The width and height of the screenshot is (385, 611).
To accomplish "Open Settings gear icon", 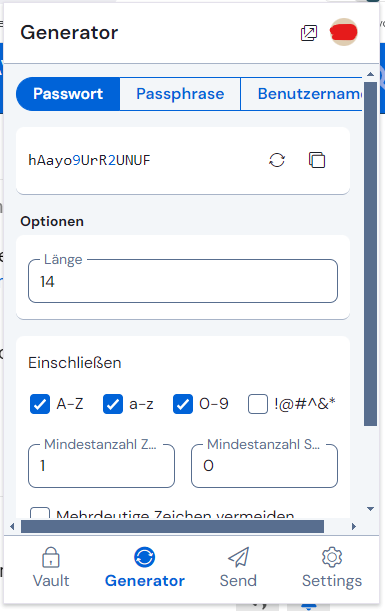I will coord(332,557).
